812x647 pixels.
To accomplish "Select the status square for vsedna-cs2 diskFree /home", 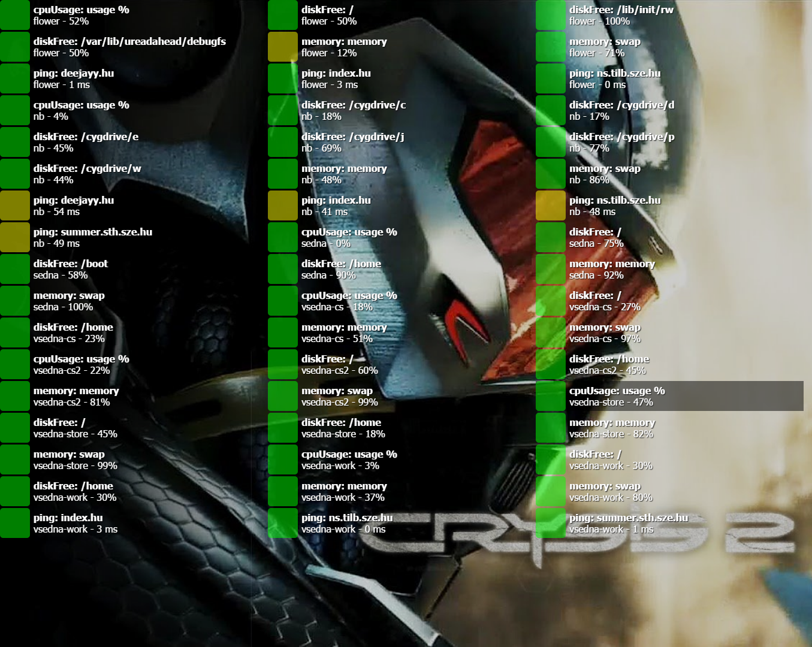I will pos(551,364).
